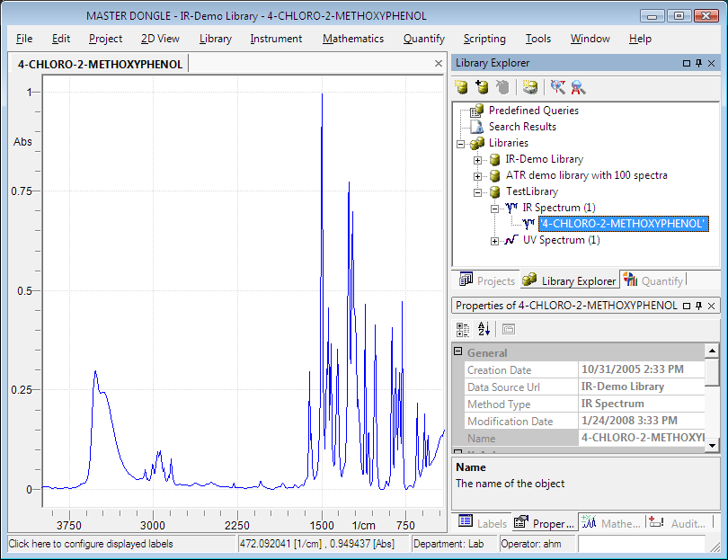Click the Property Pages icon in Properties toolbar

pyautogui.click(x=508, y=329)
